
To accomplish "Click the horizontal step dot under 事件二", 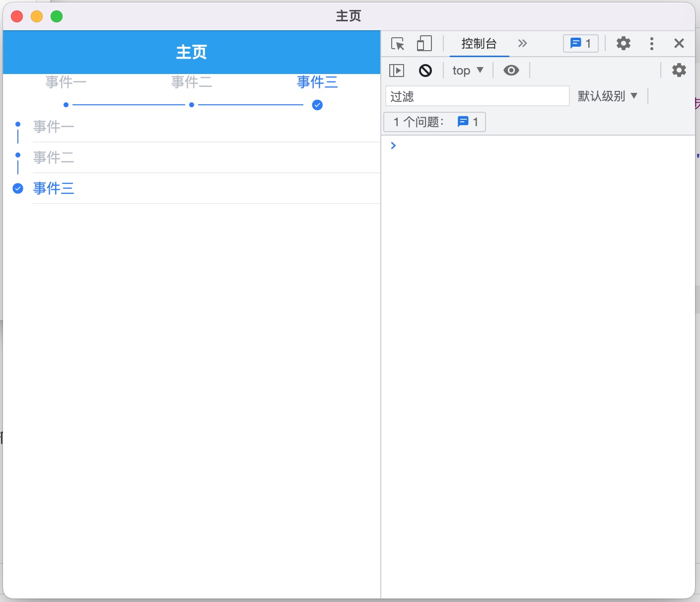I will (x=192, y=105).
